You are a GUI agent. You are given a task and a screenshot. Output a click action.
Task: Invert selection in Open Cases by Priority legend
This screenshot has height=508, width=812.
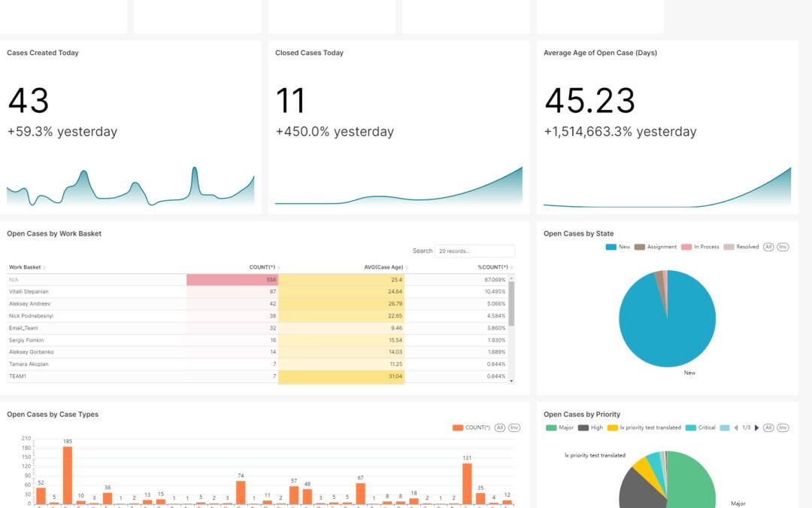[783, 428]
